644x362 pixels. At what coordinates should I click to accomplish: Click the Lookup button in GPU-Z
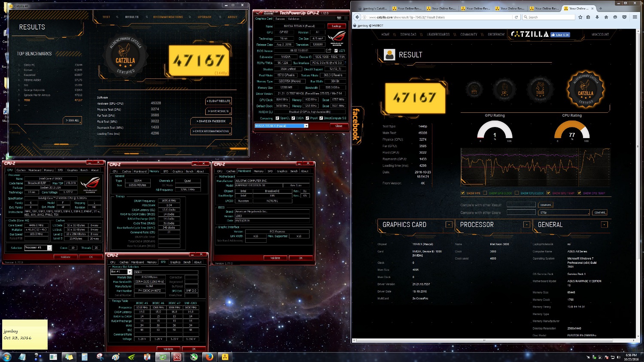pos(337,26)
